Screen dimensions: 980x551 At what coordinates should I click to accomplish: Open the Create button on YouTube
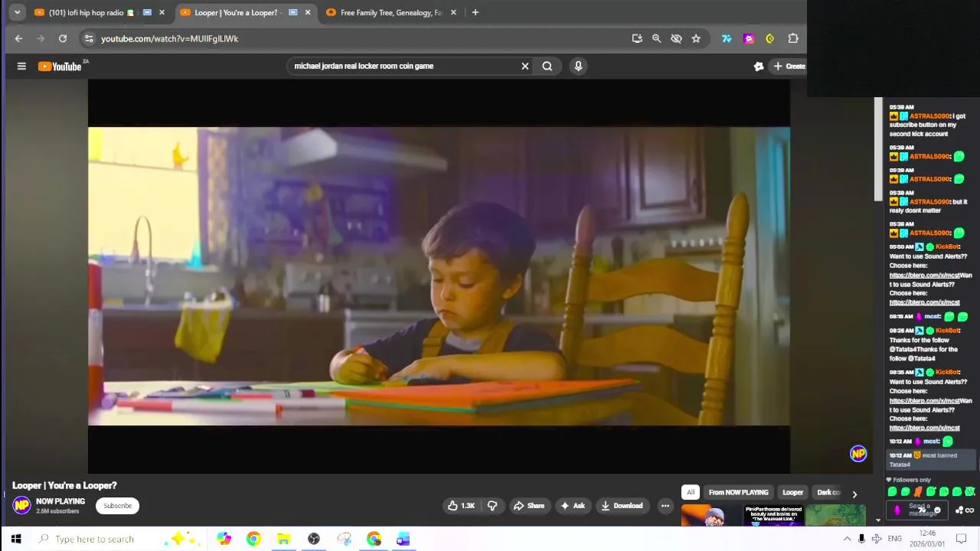[x=789, y=66]
